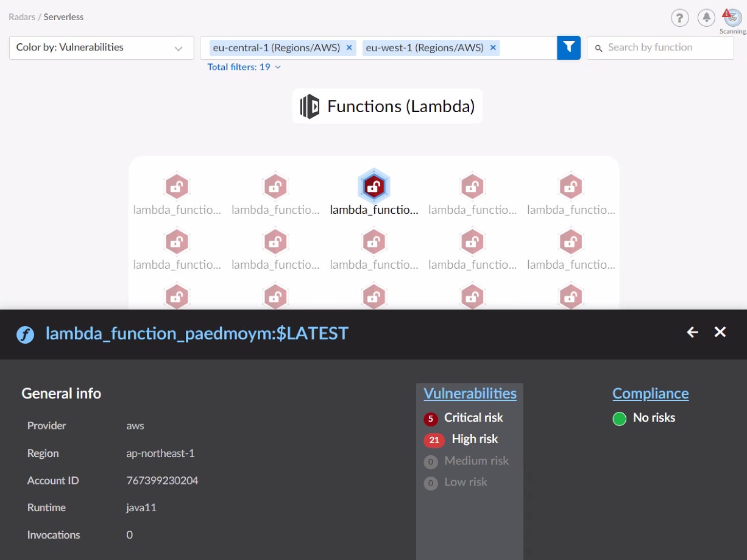The width and height of the screenshot is (747, 560).
Task: Go to Radars in the breadcrumb
Action: pos(22,17)
